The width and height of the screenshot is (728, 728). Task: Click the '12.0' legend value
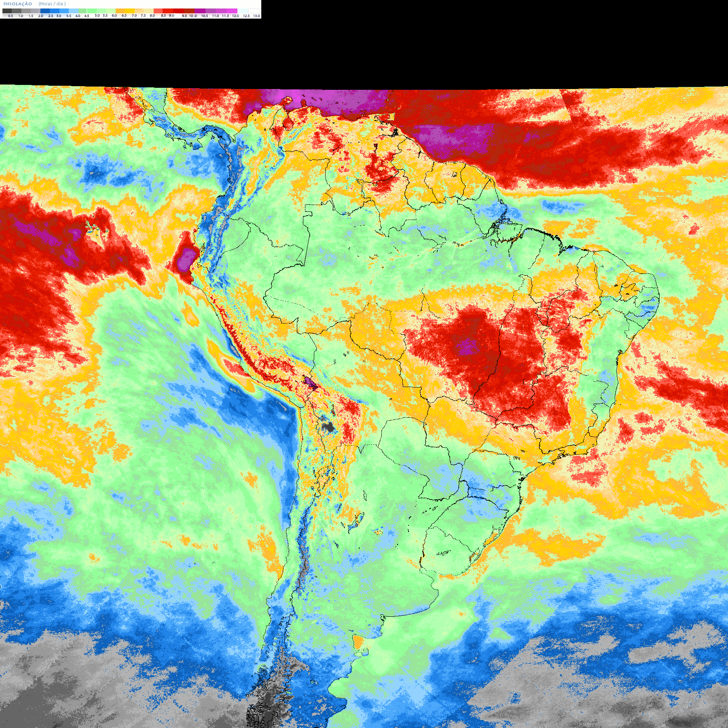235,16
